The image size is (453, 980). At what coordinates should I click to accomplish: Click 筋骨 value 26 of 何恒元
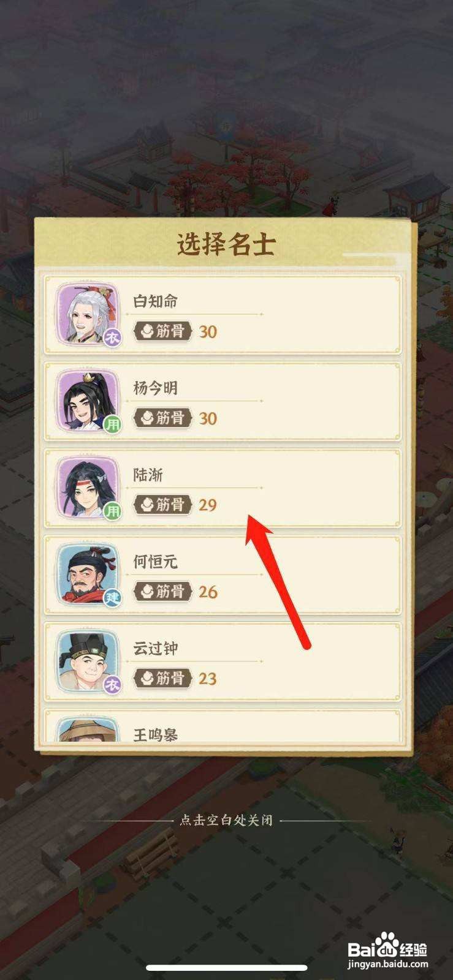click(x=208, y=592)
